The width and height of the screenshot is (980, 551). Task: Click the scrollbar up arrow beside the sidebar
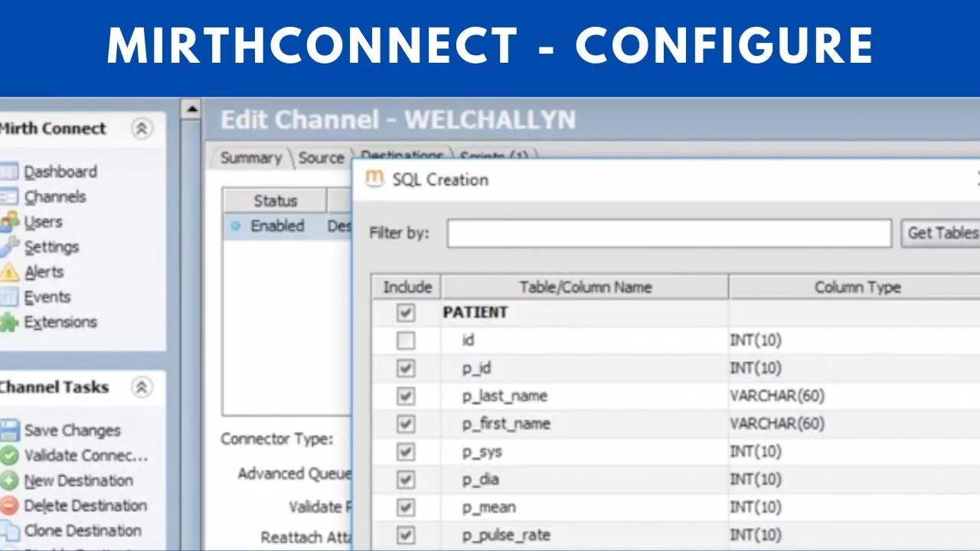[x=191, y=109]
